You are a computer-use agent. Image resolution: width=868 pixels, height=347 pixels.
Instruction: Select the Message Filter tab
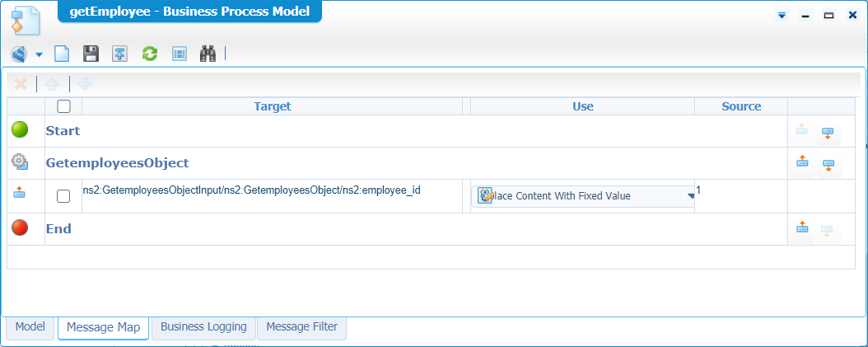(301, 327)
